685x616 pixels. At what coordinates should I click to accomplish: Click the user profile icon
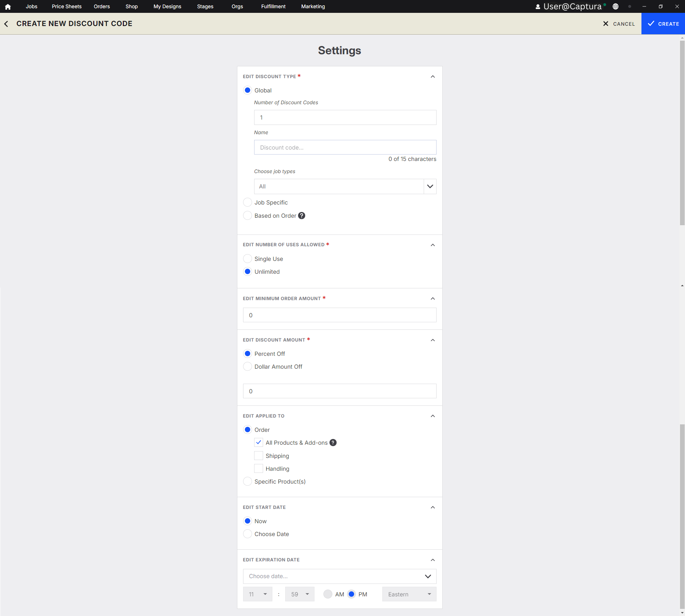tap(538, 6)
